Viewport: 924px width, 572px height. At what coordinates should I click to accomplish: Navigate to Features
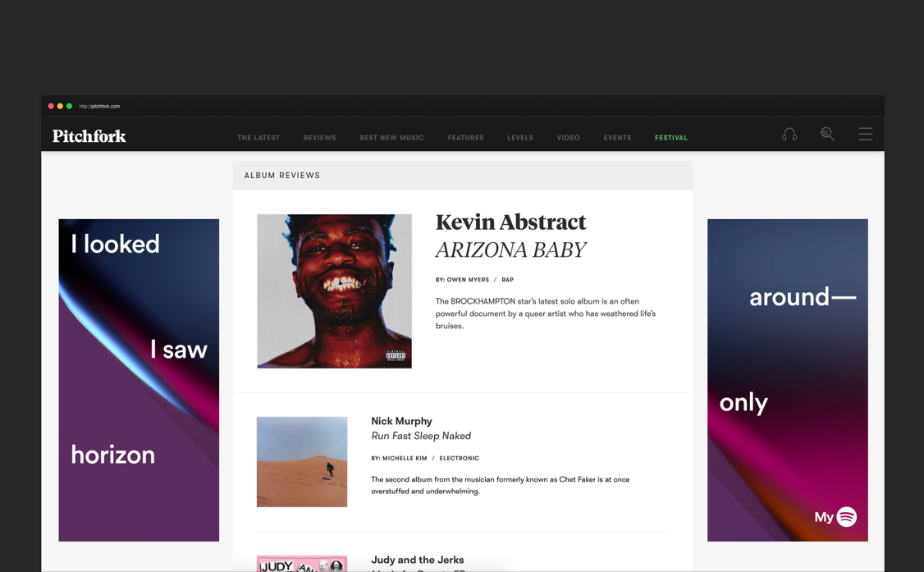pyautogui.click(x=465, y=138)
